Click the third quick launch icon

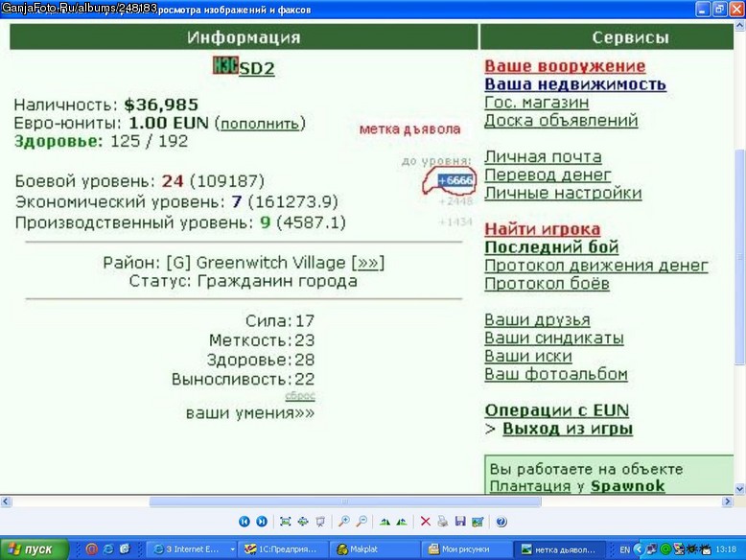(125, 549)
